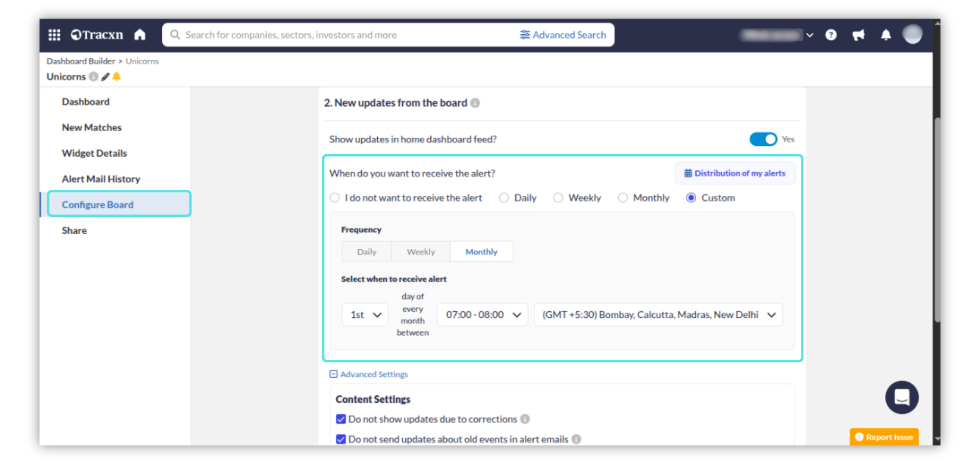Click Distribution of my alerts button
This screenshot has height=468, width=980.
(x=734, y=174)
